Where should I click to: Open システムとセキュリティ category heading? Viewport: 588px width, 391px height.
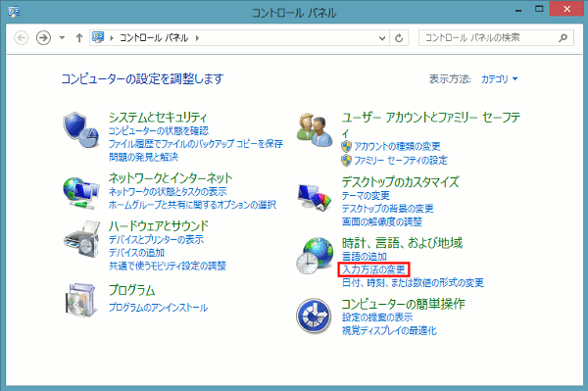click(x=158, y=118)
